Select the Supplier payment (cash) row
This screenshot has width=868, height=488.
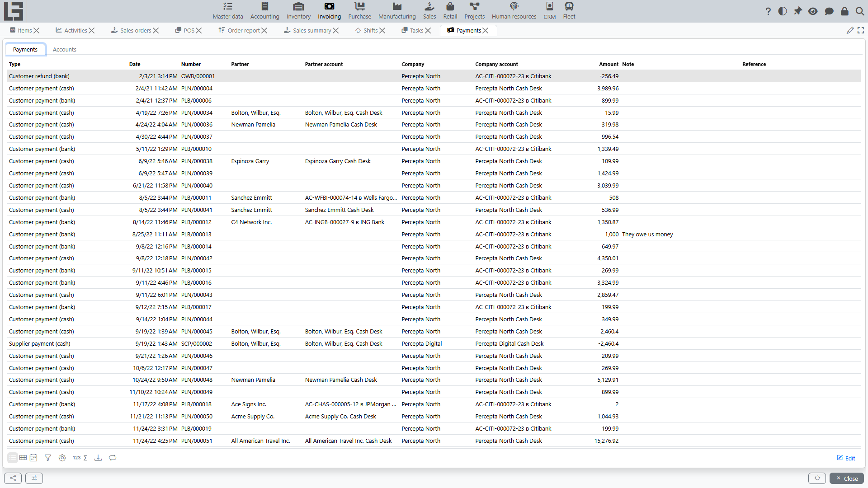point(434,343)
